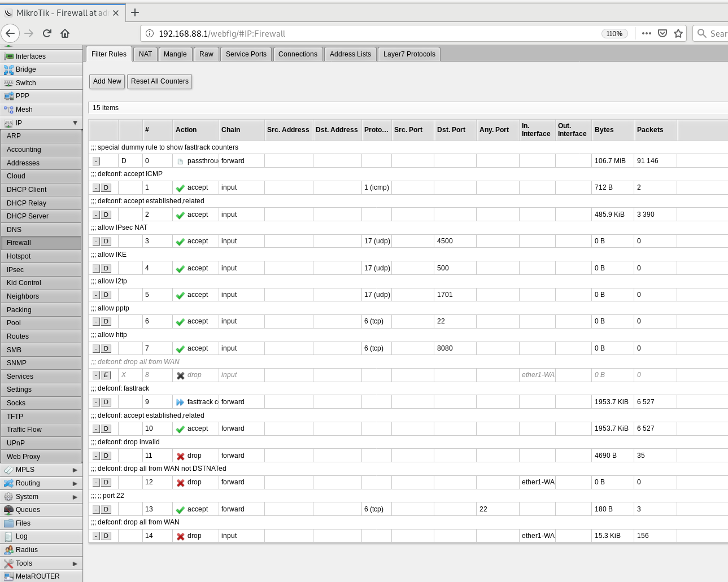Open Interfaces in the sidebar
The height and width of the screenshot is (582, 728).
[x=41, y=56]
